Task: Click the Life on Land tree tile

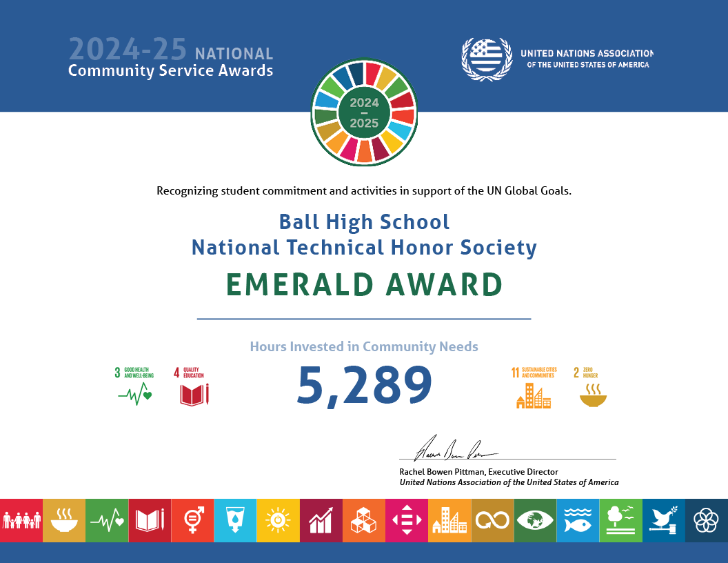Action: tap(620, 520)
